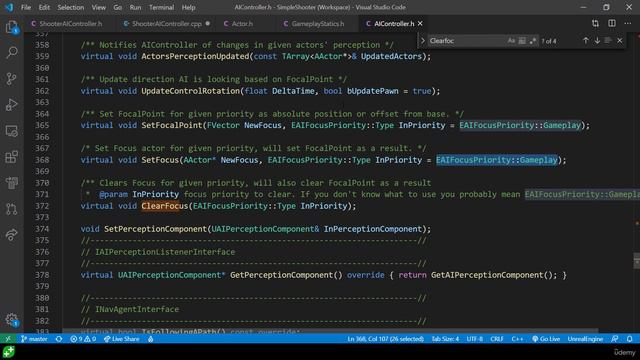
Task: Open the Terminal menu
Action: click(x=161, y=7)
